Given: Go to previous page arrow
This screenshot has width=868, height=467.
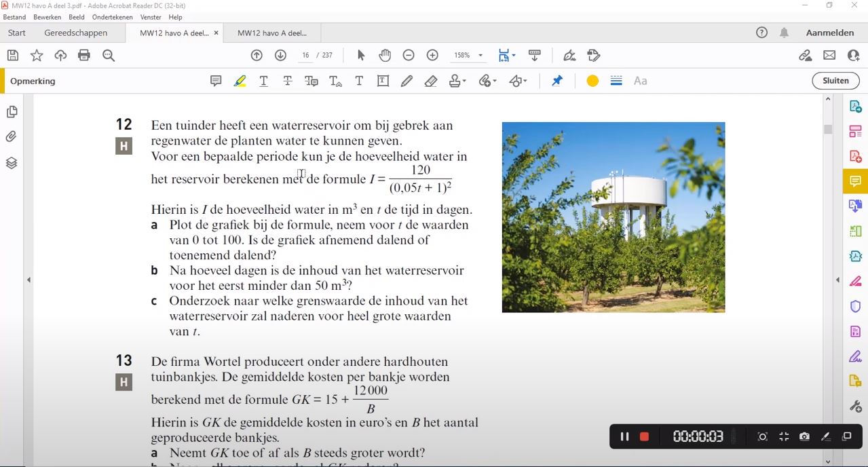Looking at the screenshot, I should tap(257, 56).
